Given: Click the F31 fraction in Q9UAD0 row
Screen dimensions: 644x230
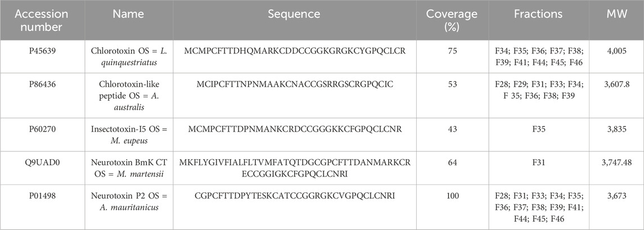Looking at the screenshot, I should click(x=538, y=163).
